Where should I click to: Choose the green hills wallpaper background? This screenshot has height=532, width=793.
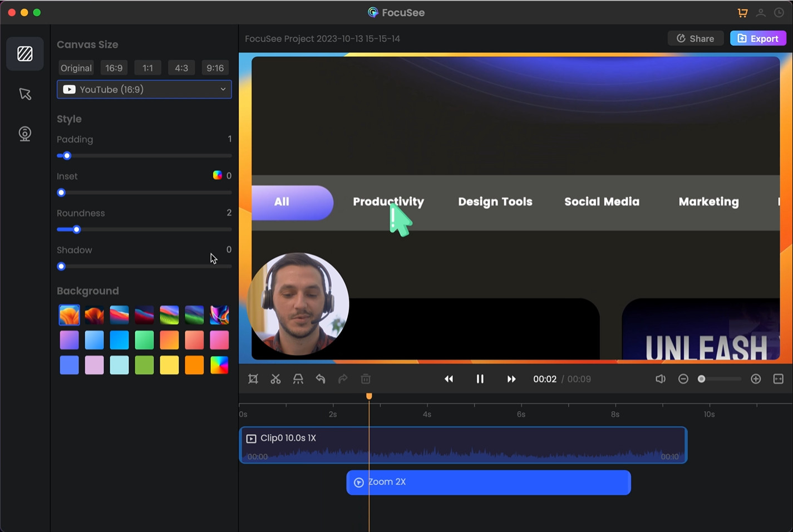[x=169, y=315]
